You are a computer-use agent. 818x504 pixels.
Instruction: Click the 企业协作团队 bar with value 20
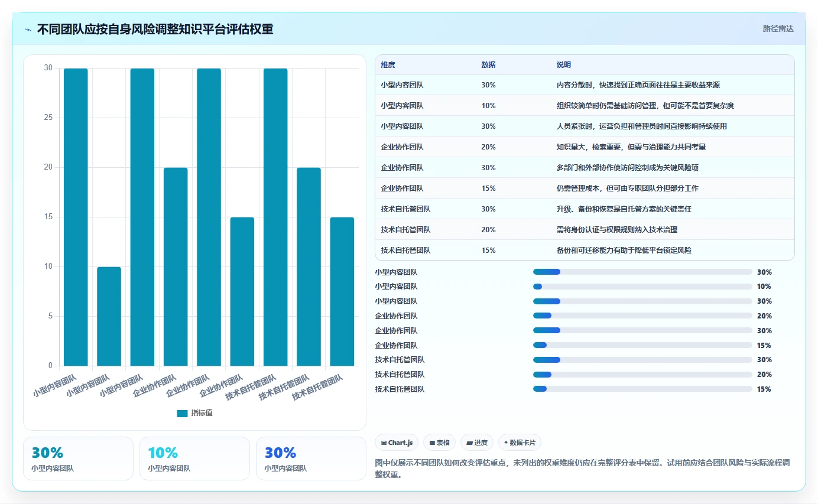tap(176, 266)
